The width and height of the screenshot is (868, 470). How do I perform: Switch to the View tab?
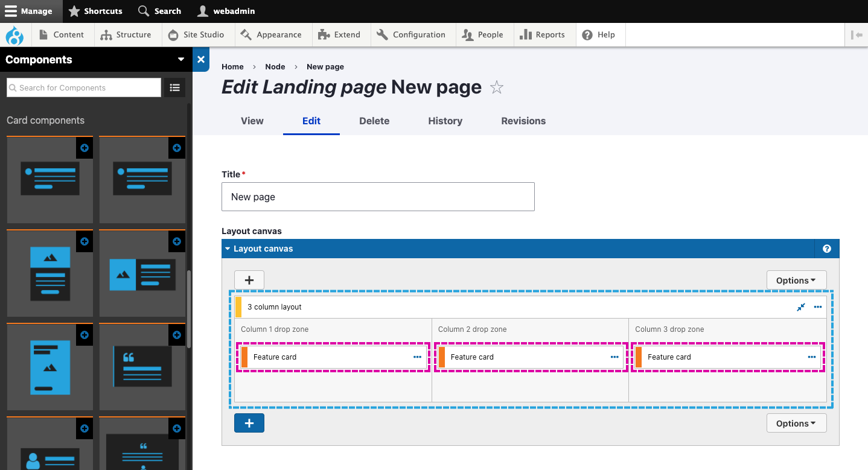(x=252, y=121)
